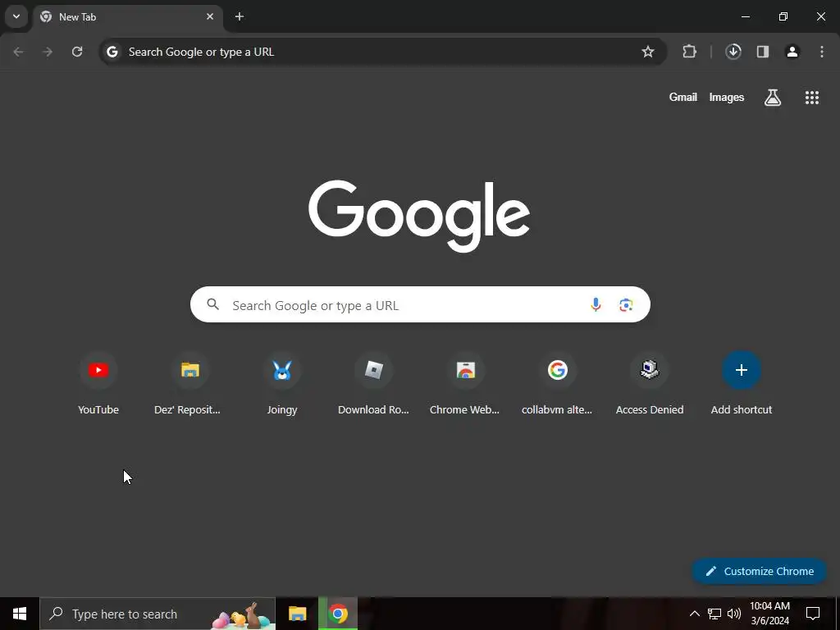The height and width of the screenshot is (630, 840).
Task: Click the Google search box
Action: pos(420,305)
